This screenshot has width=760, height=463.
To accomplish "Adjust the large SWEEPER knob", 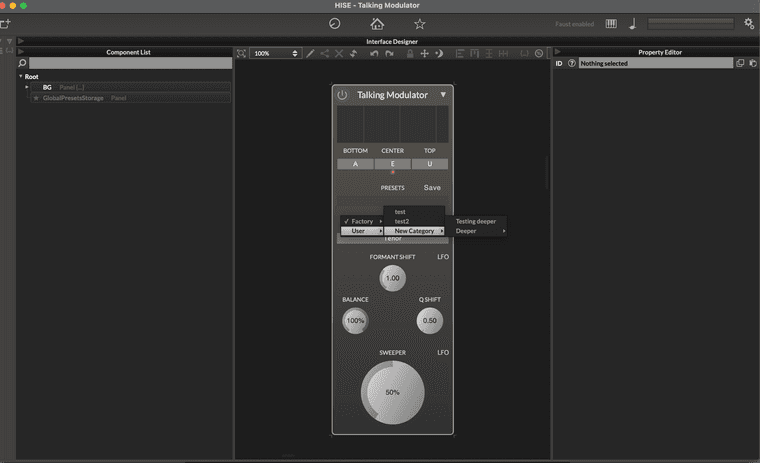I will click(392, 392).
